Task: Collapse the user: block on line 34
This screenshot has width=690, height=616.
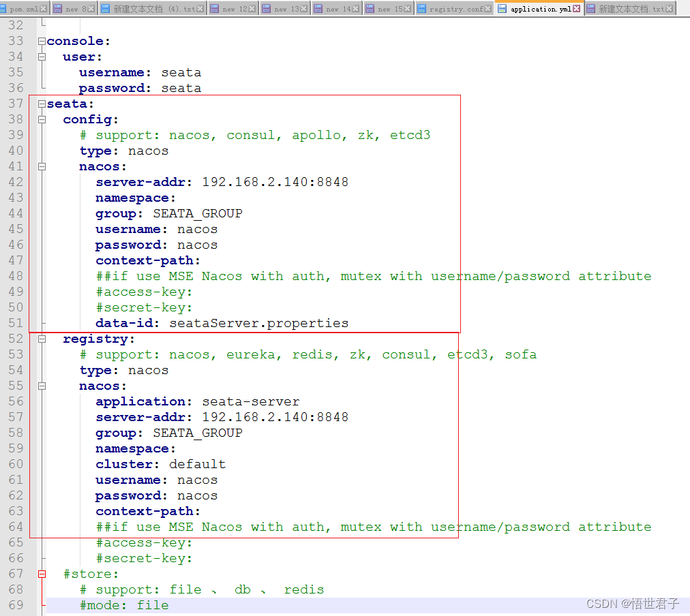Action: tap(42, 57)
